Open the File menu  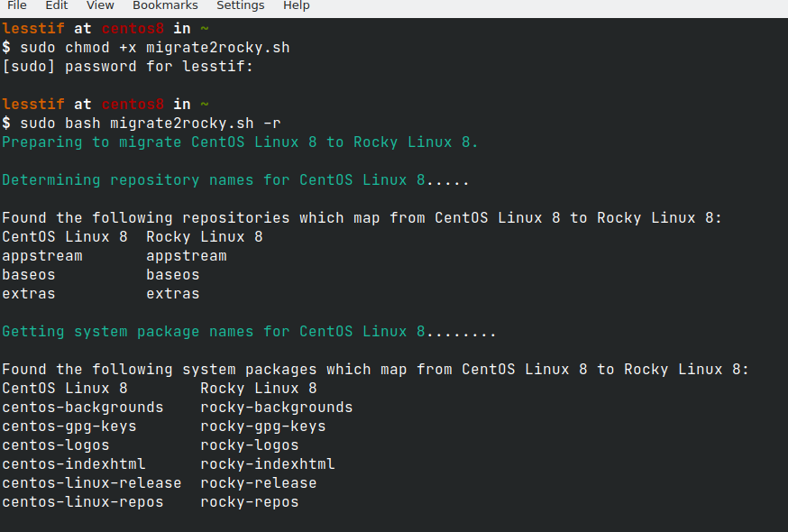pyautogui.click(x=16, y=5)
